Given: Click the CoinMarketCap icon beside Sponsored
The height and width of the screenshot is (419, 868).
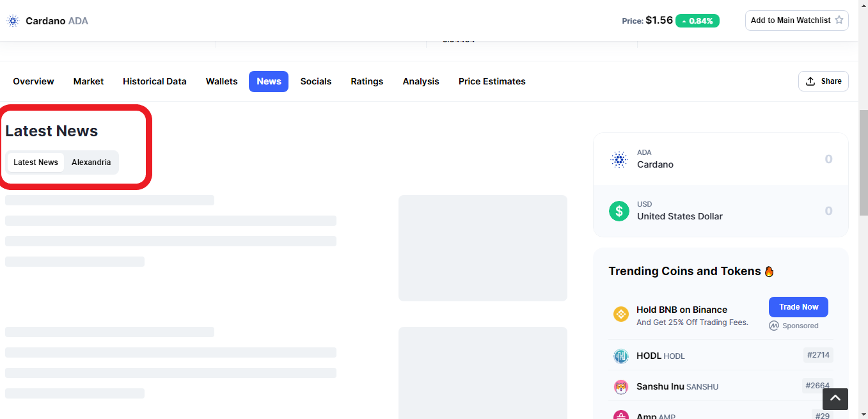Looking at the screenshot, I should 774,326.
